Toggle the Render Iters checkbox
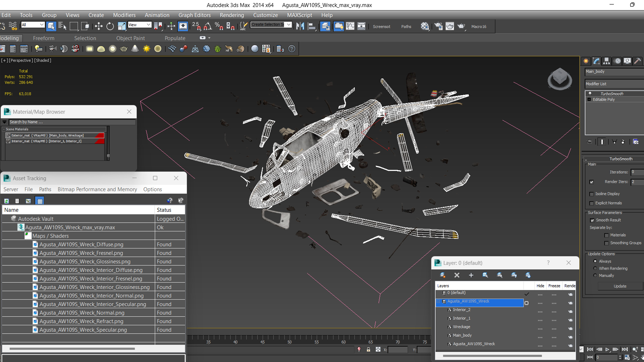This screenshot has height=362, width=644. (x=591, y=182)
